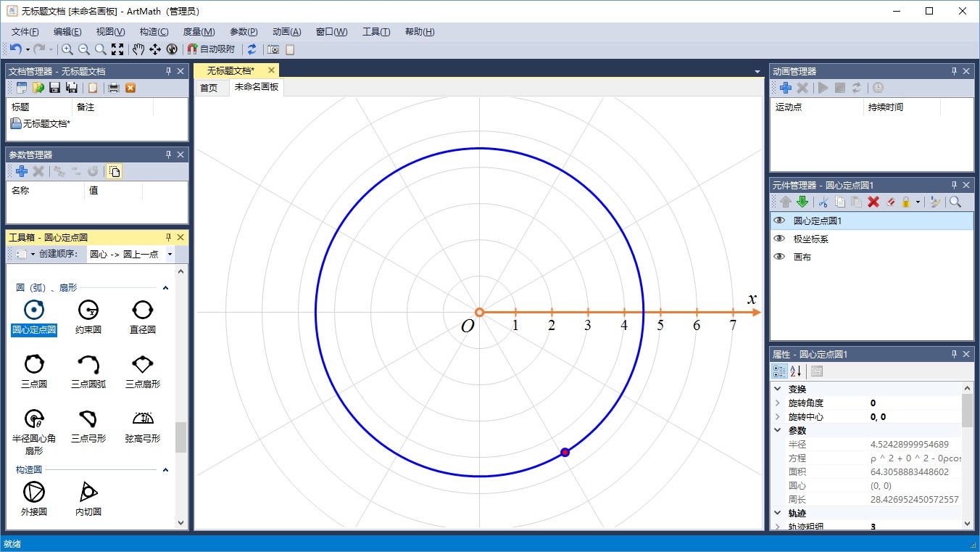Pick the 外接圆 circumscribed circle tool

(33, 493)
